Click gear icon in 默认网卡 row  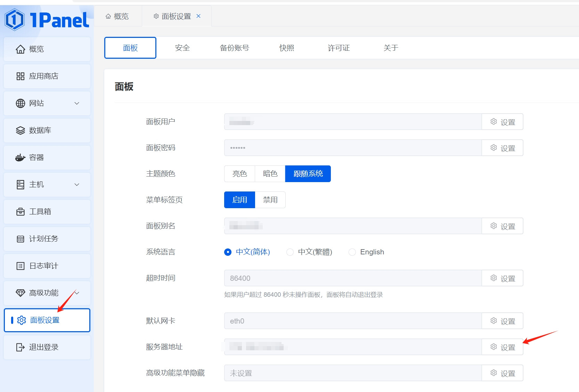pyautogui.click(x=494, y=321)
